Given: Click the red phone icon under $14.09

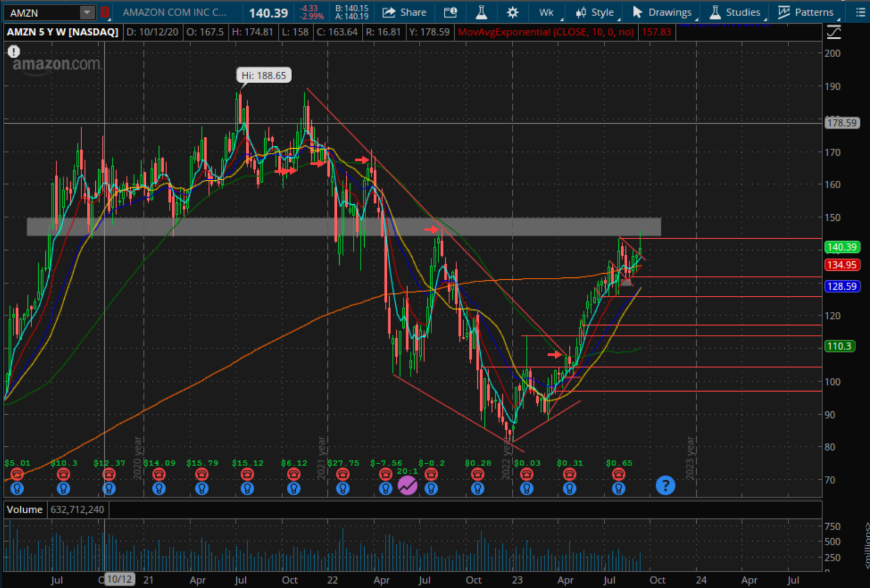Looking at the screenshot, I should click(x=158, y=474).
